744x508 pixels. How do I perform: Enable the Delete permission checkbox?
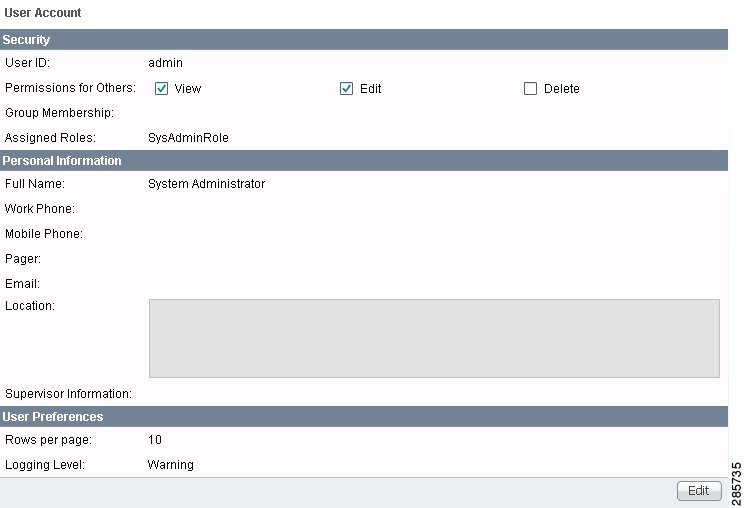[x=531, y=88]
